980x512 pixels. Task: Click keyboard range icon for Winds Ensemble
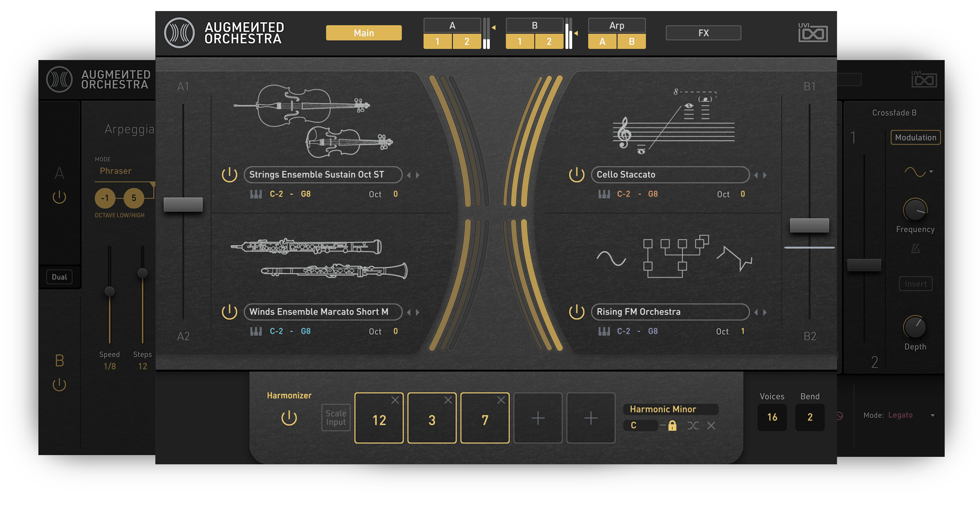pyautogui.click(x=256, y=331)
